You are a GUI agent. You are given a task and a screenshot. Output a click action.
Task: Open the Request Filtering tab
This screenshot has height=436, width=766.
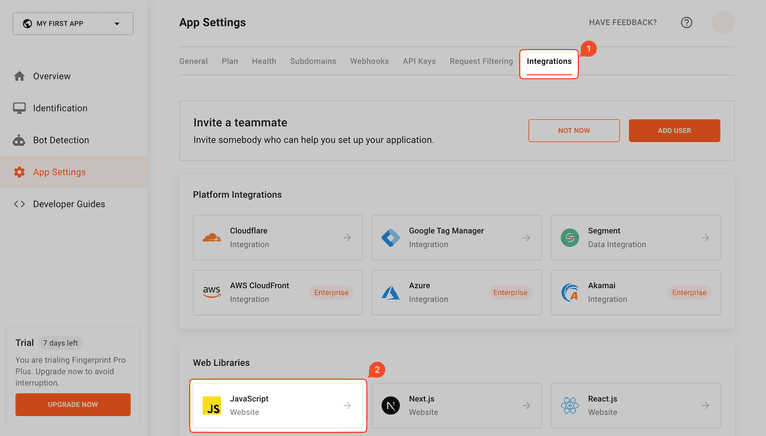pos(481,61)
